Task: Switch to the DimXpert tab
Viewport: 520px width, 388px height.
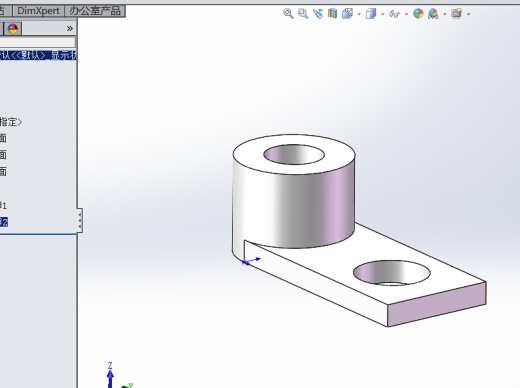Action: (x=38, y=11)
